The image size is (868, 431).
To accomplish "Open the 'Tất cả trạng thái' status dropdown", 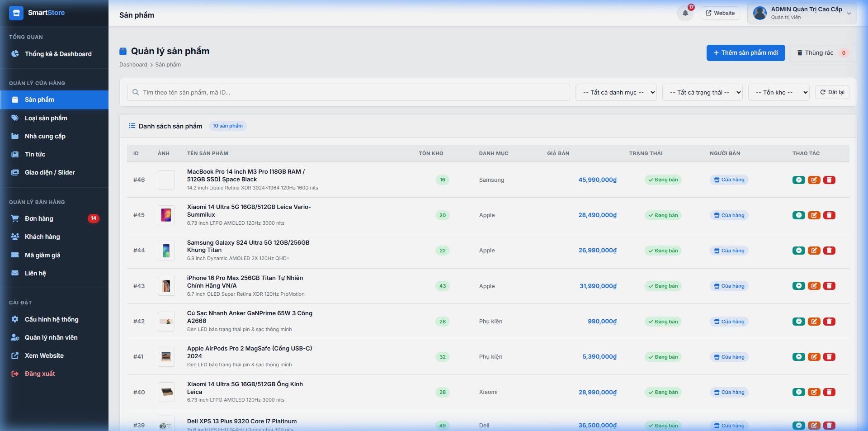I will (x=703, y=92).
